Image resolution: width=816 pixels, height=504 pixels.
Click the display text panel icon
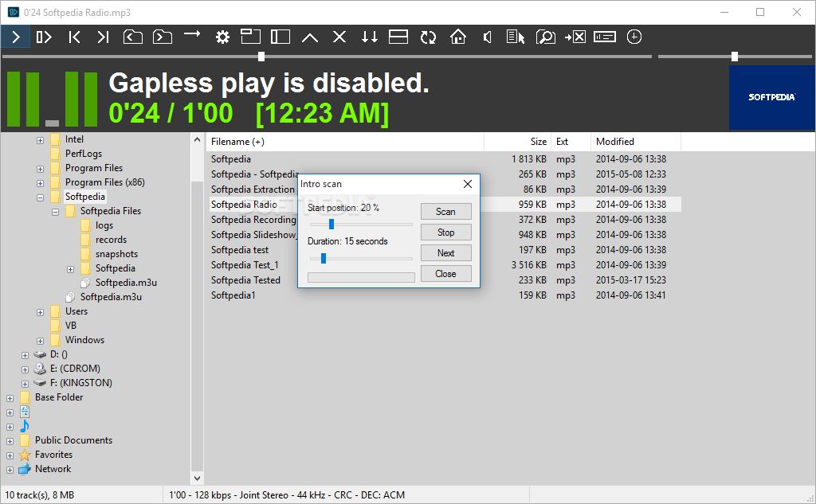click(605, 37)
